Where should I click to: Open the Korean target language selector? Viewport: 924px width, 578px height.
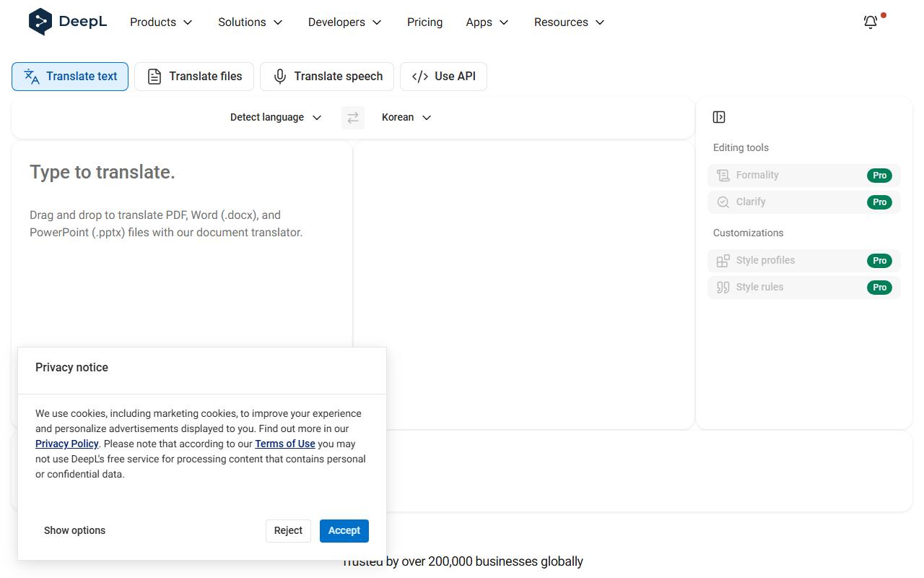pos(406,118)
